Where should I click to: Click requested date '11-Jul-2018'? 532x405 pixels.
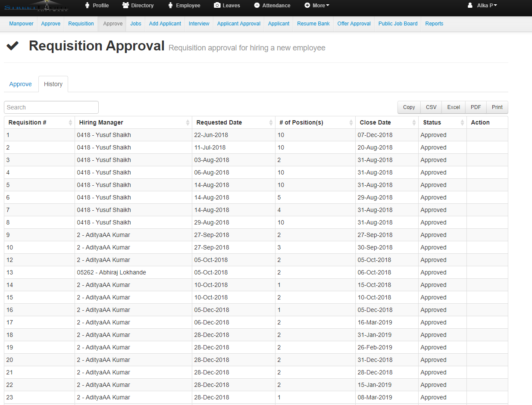coord(210,148)
